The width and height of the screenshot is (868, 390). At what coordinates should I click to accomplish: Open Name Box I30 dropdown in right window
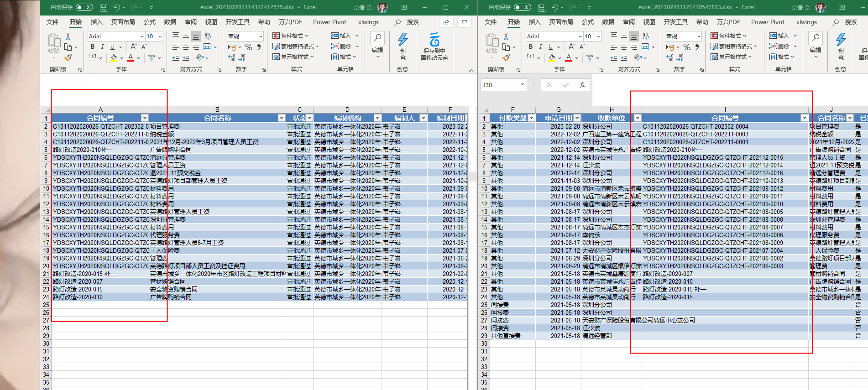coord(522,85)
